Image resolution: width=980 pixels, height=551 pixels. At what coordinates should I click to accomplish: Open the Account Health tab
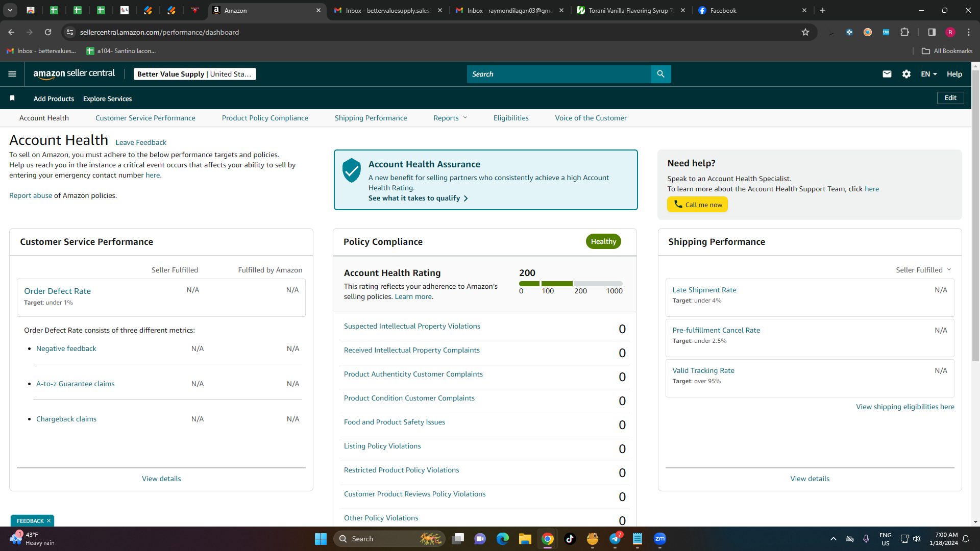(x=44, y=118)
